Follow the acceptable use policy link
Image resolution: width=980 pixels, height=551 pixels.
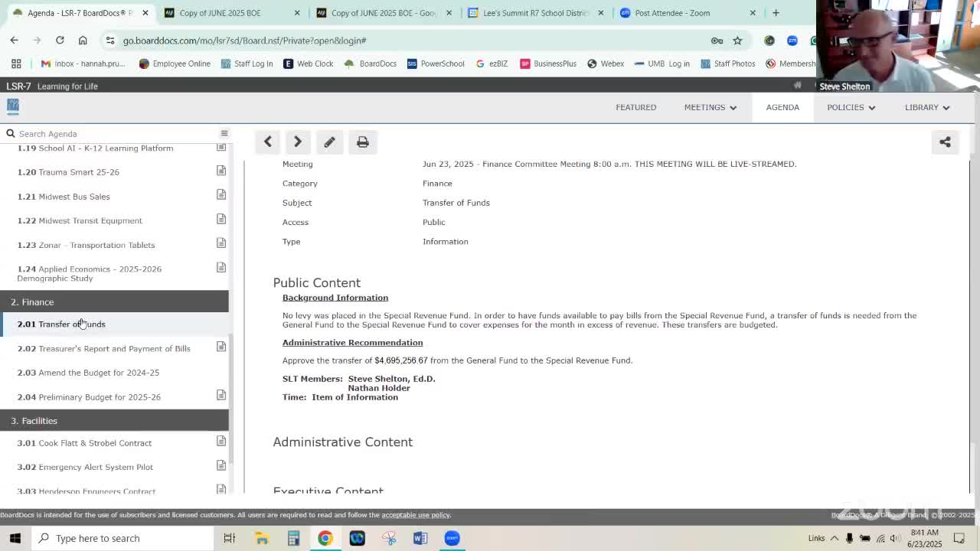click(x=416, y=515)
